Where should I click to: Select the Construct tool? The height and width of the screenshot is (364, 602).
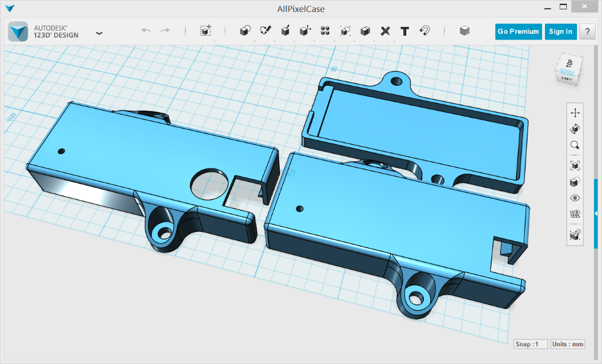285,31
